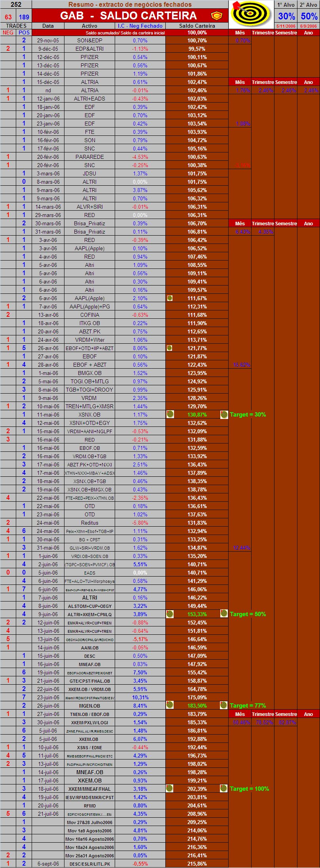Screen dimensions: 320x868
Task: Click target icon beside 'Target = 50%'
Action: [224, 614]
